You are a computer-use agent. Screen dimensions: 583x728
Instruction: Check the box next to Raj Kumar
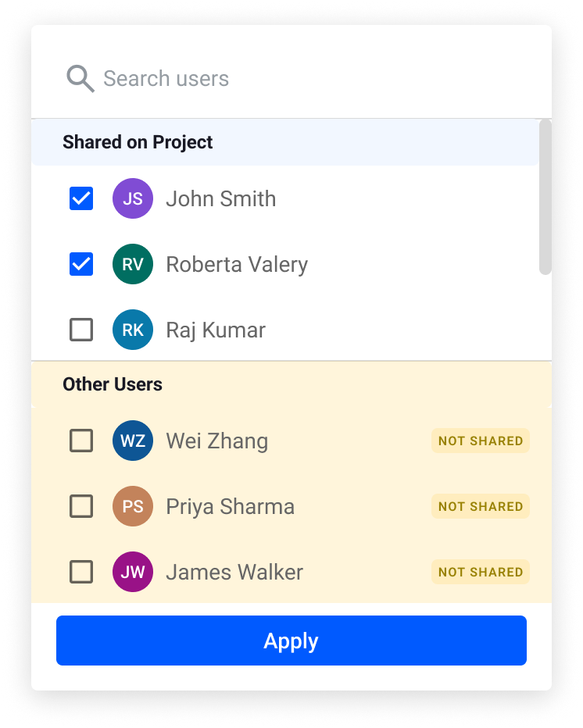click(x=80, y=330)
